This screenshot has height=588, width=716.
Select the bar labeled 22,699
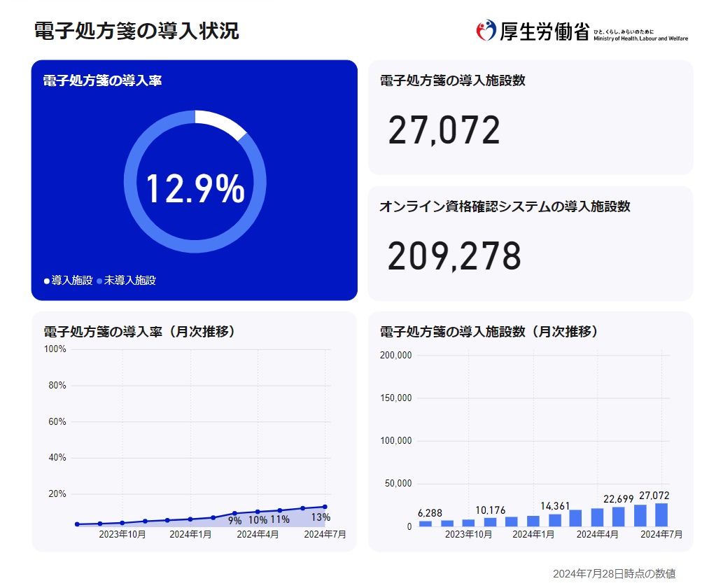point(619,517)
